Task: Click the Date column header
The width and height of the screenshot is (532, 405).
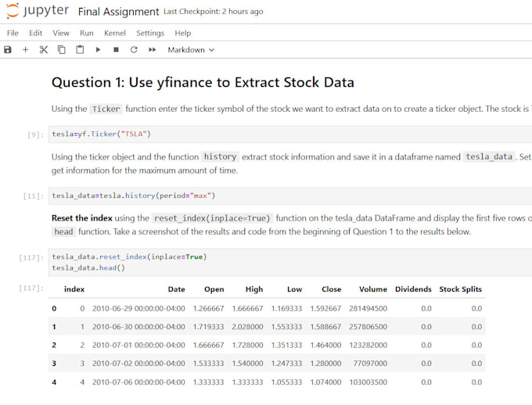Action: pos(177,289)
